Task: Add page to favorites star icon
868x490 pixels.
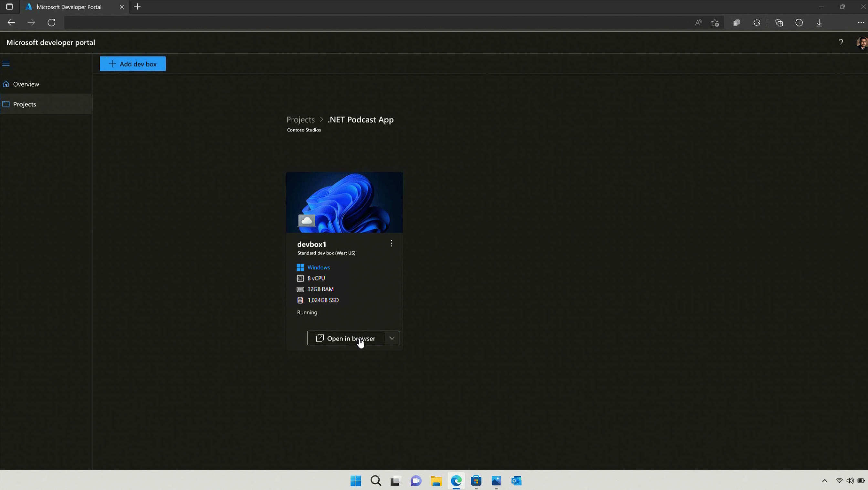Action: pos(715,23)
